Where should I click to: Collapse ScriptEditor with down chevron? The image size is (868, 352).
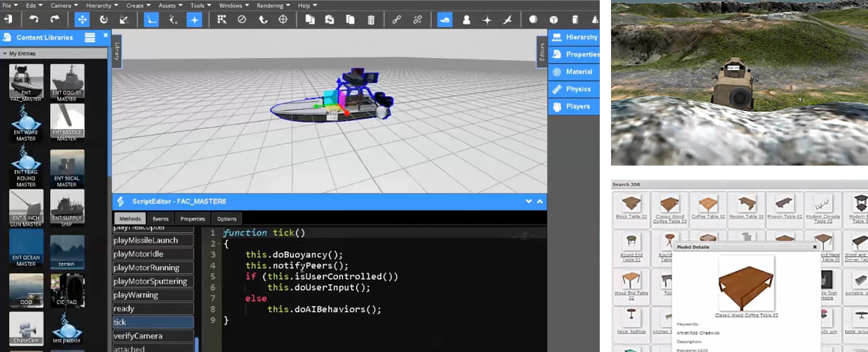529,202
